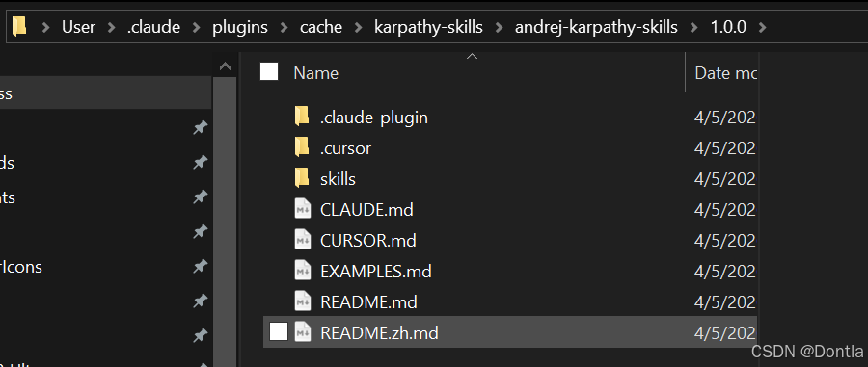Screen dimensions: 868x367
Task: Expand chevron after andrej-karpathy-skills in breadcrumb
Action: [694, 27]
